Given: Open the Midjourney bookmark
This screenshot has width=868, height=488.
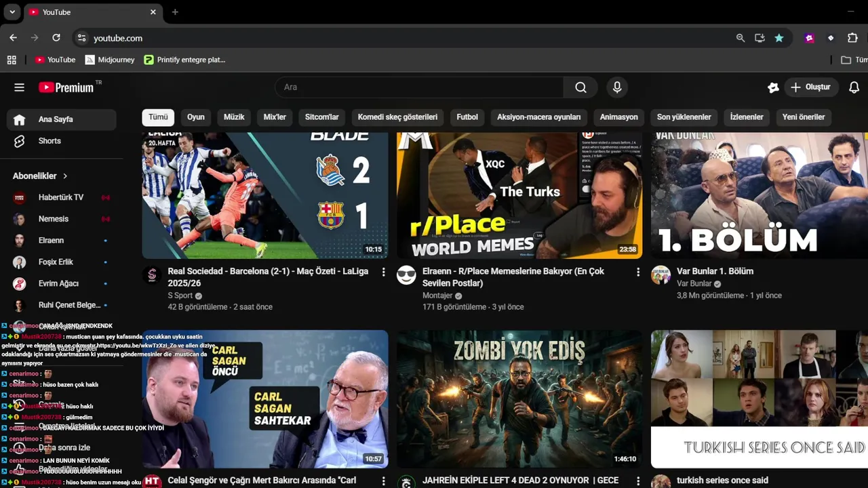Looking at the screenshot, I should click(x=109, y=60).
